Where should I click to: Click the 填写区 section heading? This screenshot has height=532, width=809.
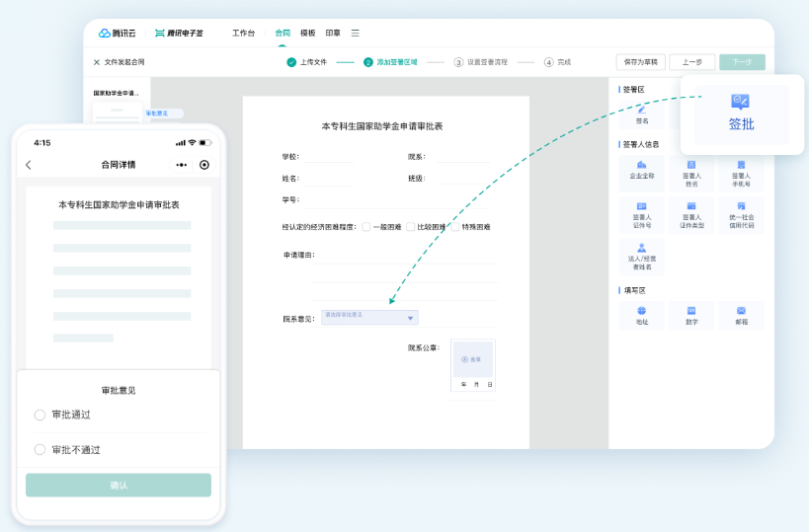tap(634, 291)
